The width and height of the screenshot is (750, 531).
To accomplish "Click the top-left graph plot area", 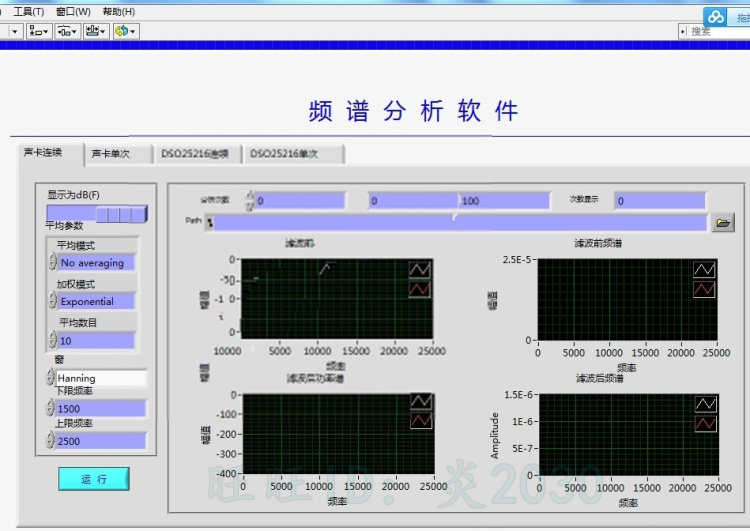I will pos(337,299).
